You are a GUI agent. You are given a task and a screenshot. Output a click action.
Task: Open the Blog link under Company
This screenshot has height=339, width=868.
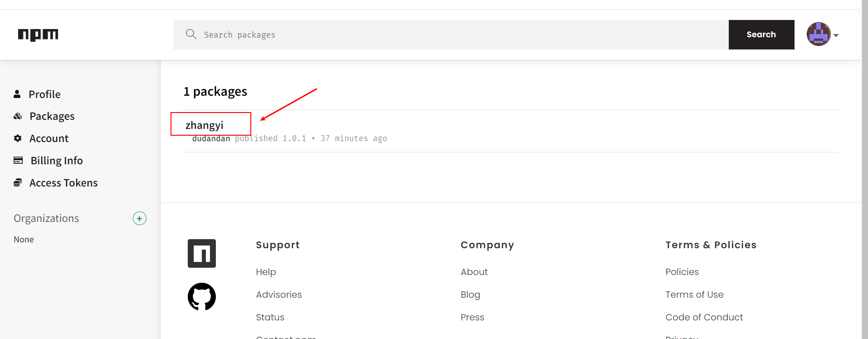pos(470,295)
